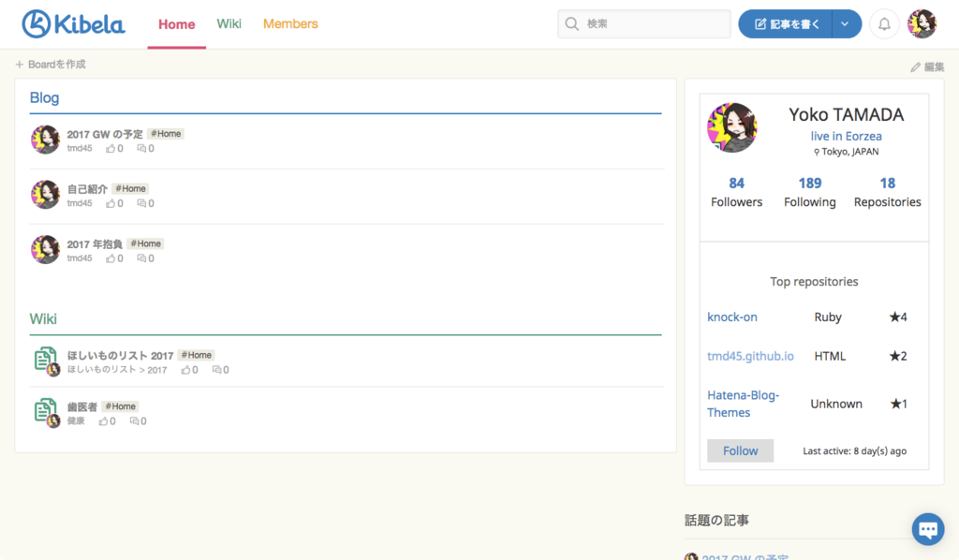This screenshot has width=959, height=560.
Task: Click Last active: 8 day(s) ago text
Action: pos(854,450)
